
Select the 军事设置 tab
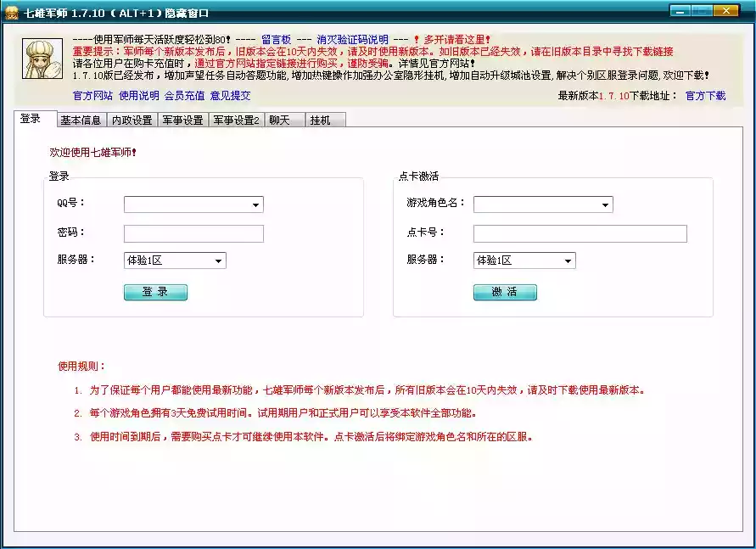(x=183, y=120)
